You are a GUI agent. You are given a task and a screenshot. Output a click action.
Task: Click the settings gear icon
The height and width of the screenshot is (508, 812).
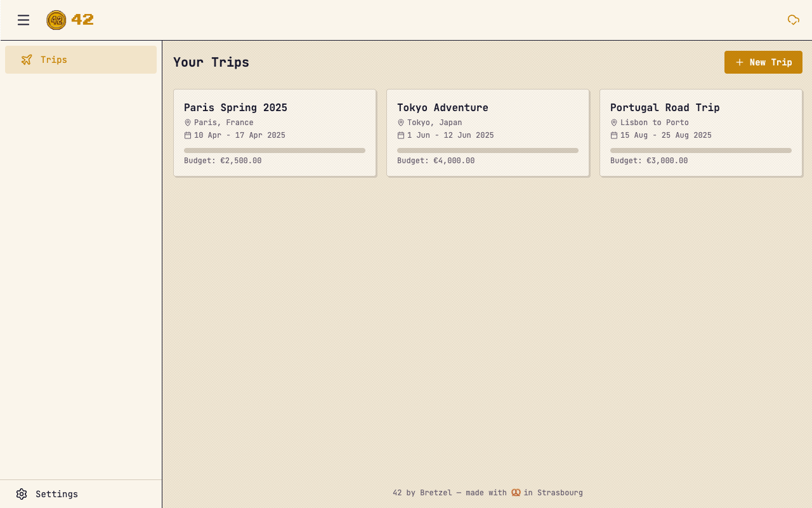point(22,493)
